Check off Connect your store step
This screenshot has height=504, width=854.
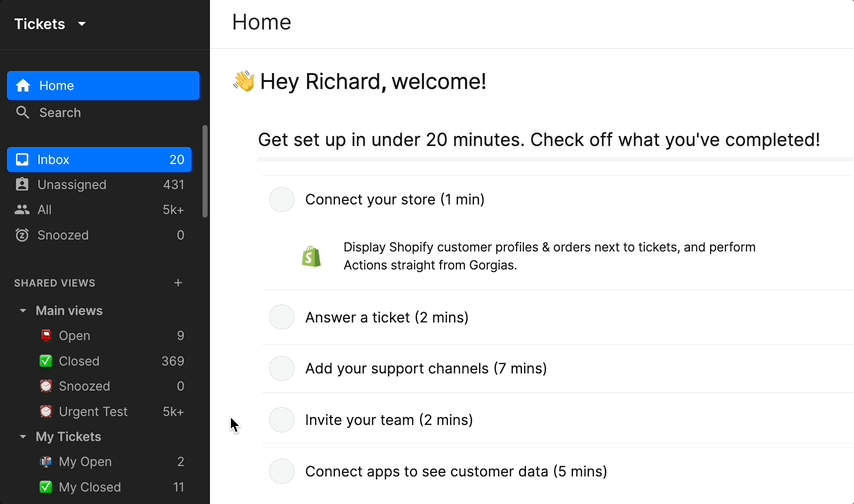(x=282, y=199)
